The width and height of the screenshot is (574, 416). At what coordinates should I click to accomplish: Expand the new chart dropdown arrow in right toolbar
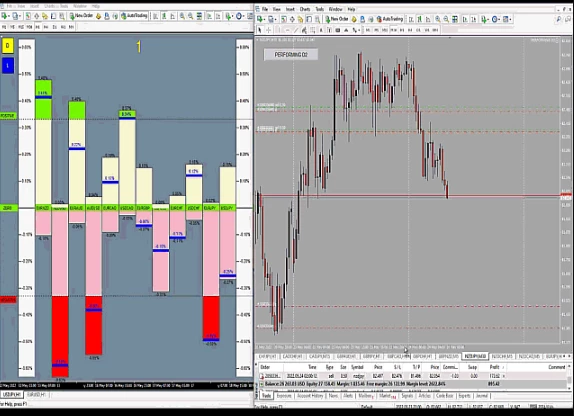[x=265, y=19]
